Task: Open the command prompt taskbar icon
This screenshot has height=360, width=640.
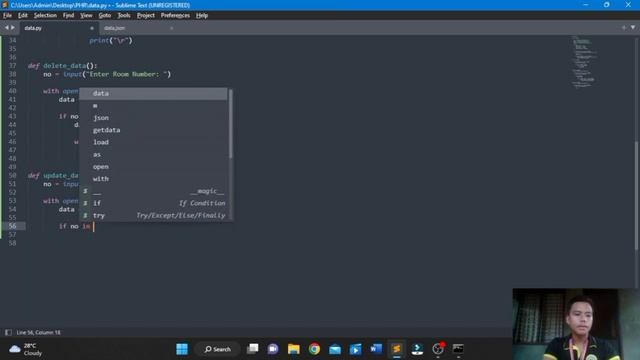Action: point(458,349)
